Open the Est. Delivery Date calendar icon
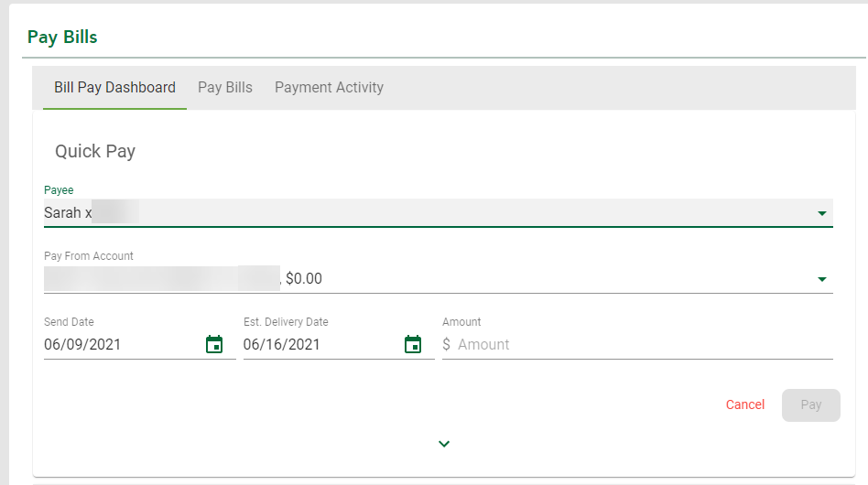Viewport: 868px width, 485px height. click(413, 344)
